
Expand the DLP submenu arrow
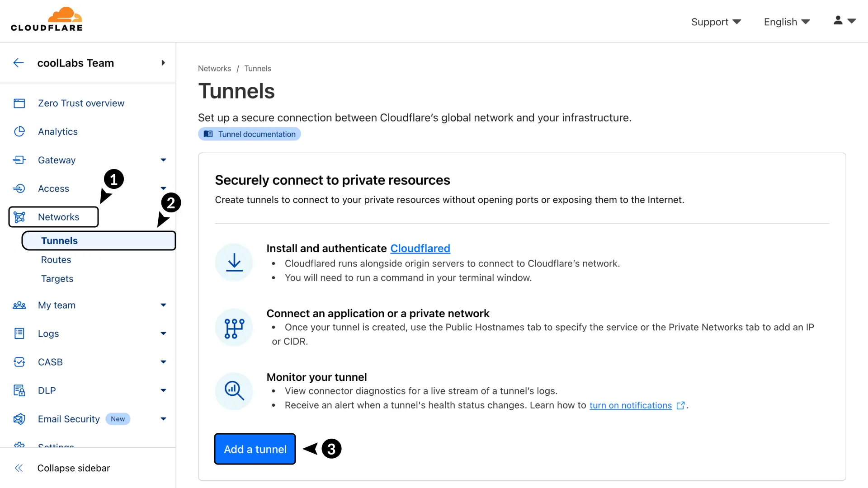pyautogui.click(x=163, y=390)
